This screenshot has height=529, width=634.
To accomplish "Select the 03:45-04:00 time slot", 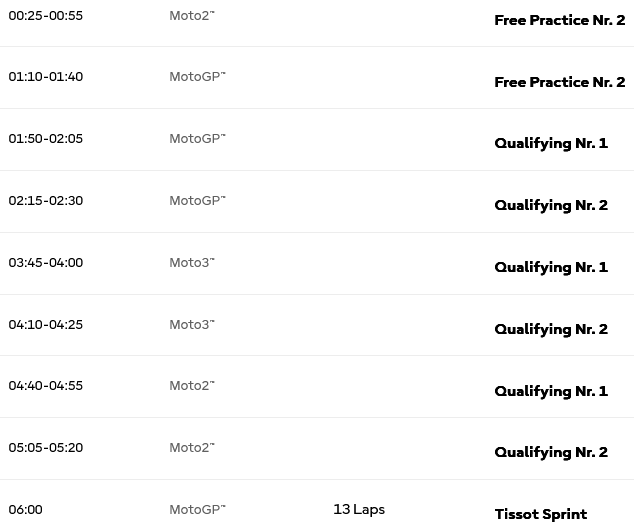I will pyautogui.click(x=46, y=263).
